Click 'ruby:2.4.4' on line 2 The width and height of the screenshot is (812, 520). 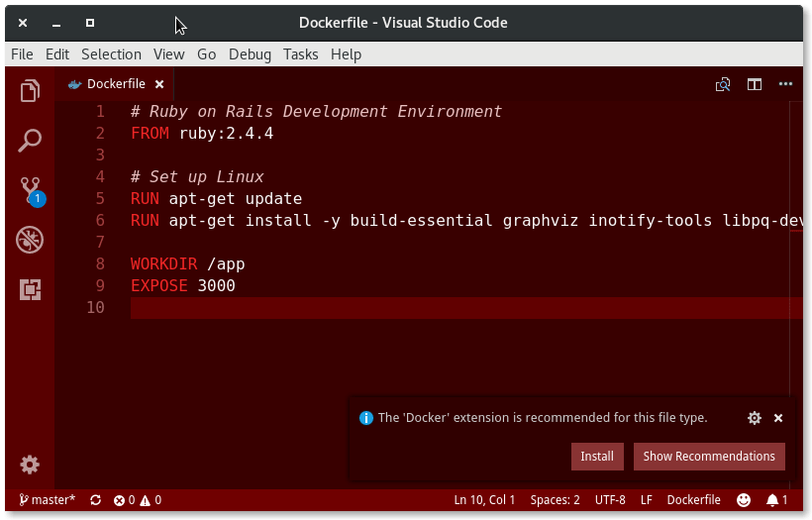(x=227, y=134)
